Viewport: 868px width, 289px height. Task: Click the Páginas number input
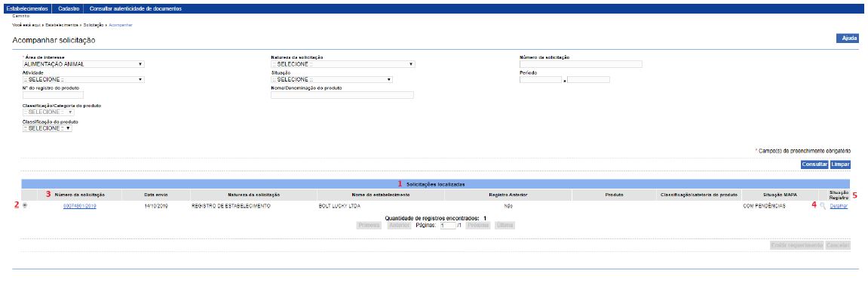448,226
